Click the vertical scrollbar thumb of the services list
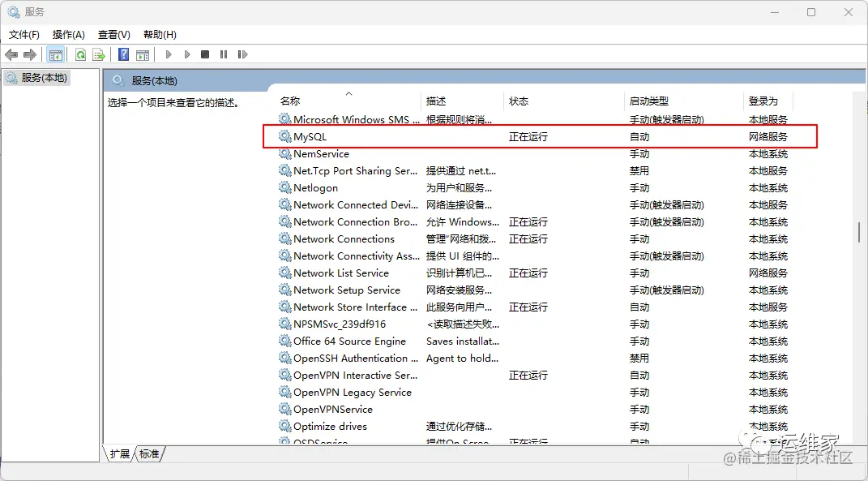Viewport: 868px width, 481px height. tap(859, 232)
